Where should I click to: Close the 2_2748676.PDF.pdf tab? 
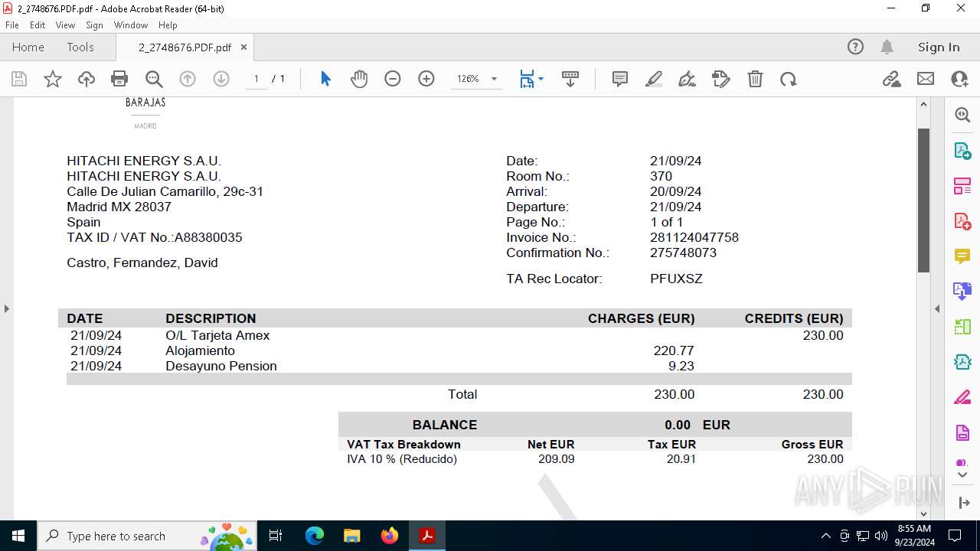243,47
